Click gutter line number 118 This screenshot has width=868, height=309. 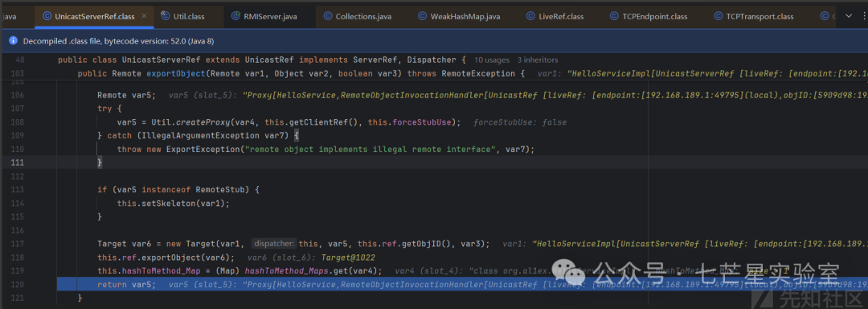tap(18, 257)
